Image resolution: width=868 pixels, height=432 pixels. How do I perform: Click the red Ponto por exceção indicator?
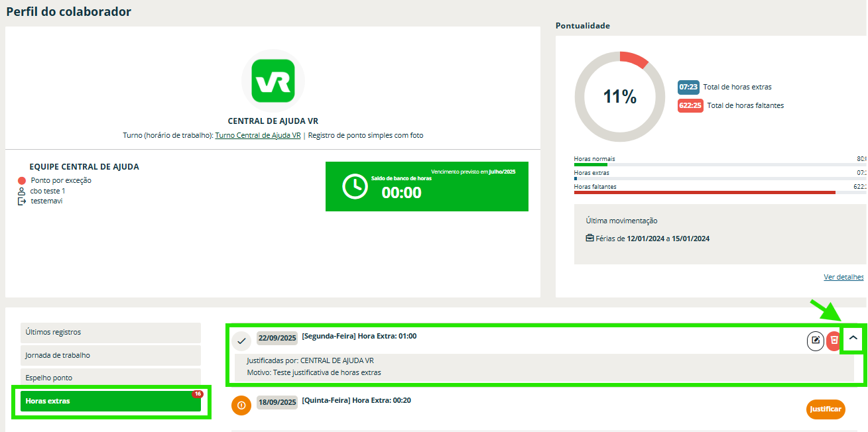coord(22,180)
